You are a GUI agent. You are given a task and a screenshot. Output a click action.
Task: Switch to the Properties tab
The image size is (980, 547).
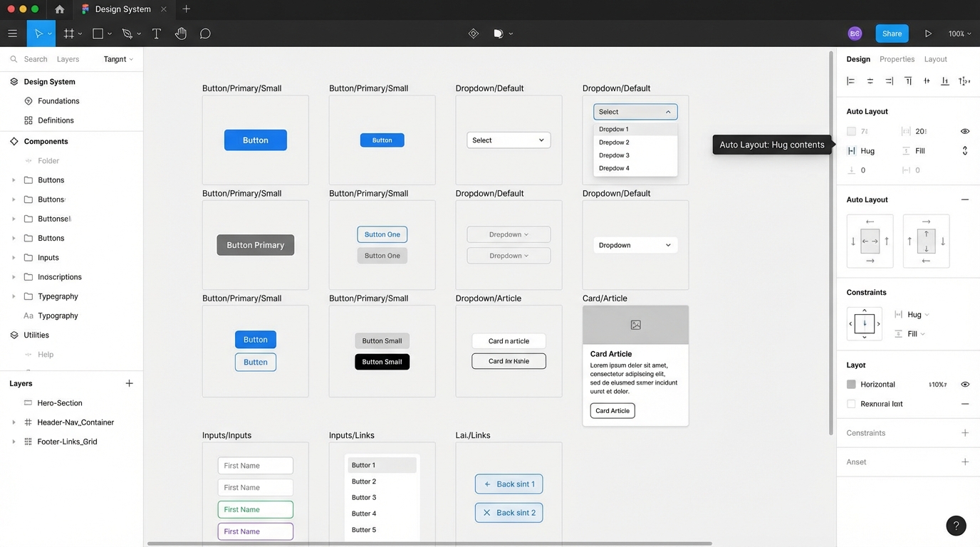(x=897, y=59)
